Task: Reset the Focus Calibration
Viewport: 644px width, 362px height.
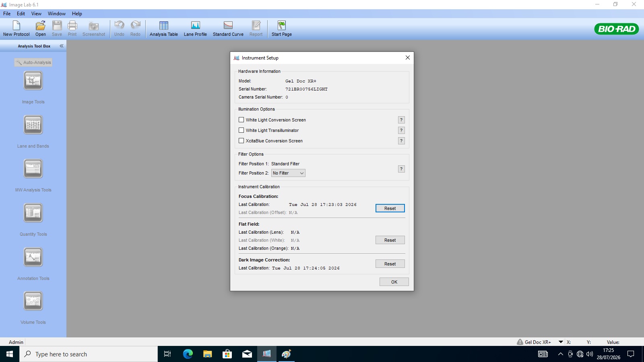Action: pyautogui.click(x=390, y=208)
